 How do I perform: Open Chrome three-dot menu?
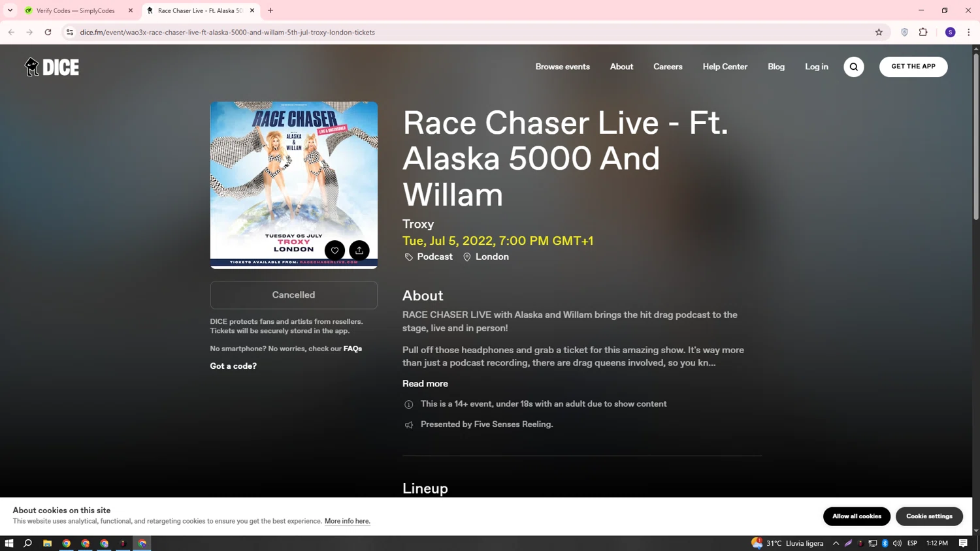(x=968, y=32)
